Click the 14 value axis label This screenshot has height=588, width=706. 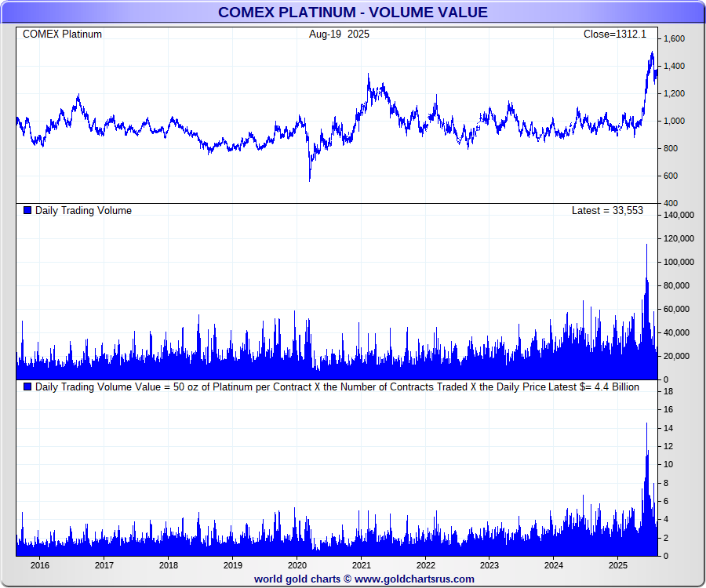pyautogui.click(x=668, y=428)
